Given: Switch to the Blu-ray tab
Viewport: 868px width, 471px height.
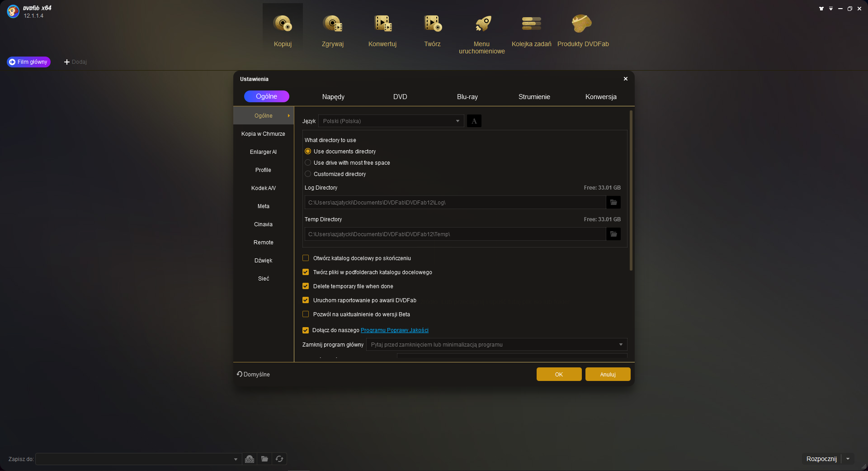Looking at the screenshot, I should (467, 97).
